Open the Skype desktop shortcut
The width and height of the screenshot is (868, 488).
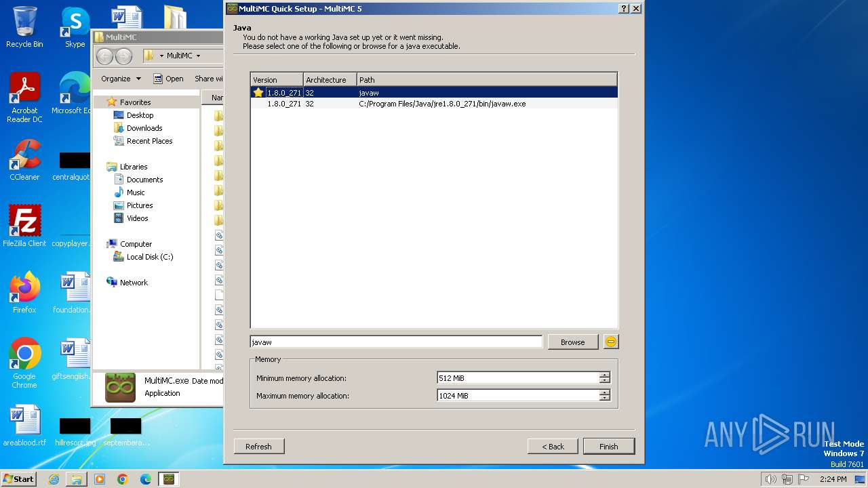click(x=75, y=27)
